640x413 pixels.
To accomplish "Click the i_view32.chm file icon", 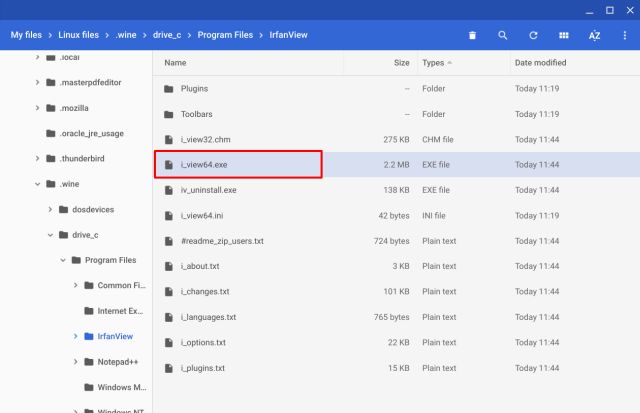I will pos(169,139).
